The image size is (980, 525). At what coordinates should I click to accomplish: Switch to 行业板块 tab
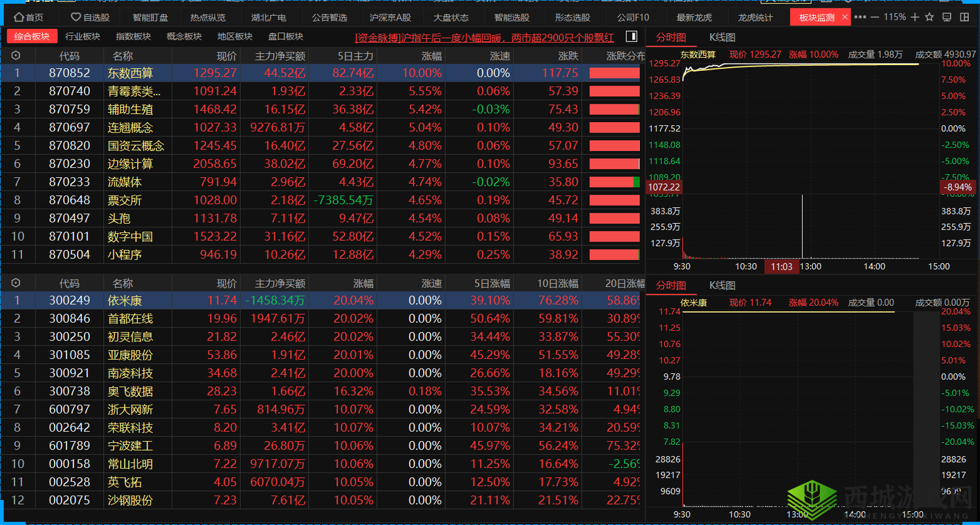click(83, 37)
